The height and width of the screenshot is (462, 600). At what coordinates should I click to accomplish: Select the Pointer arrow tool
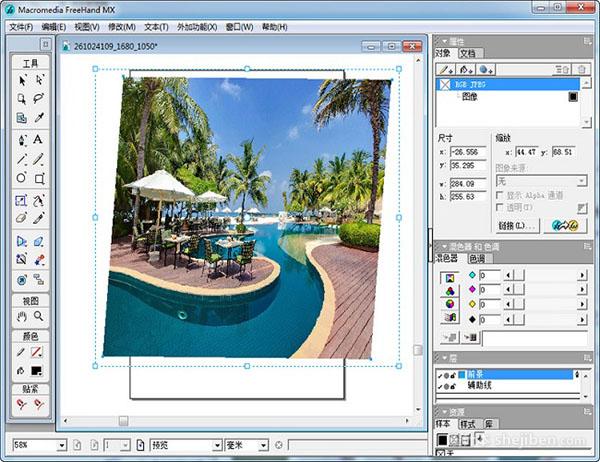(x=22, y=80)
